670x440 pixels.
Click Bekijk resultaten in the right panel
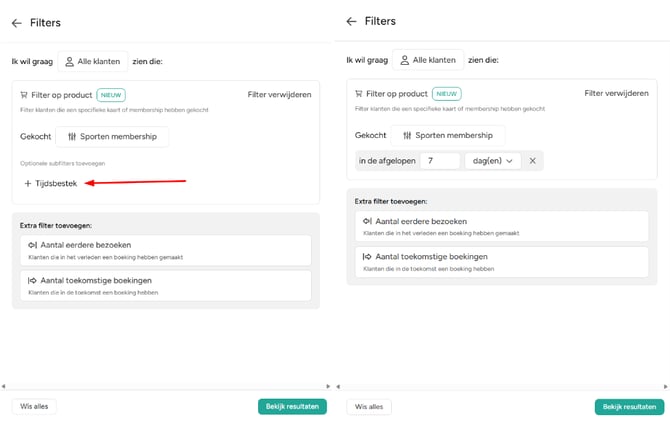coord(629,407)
